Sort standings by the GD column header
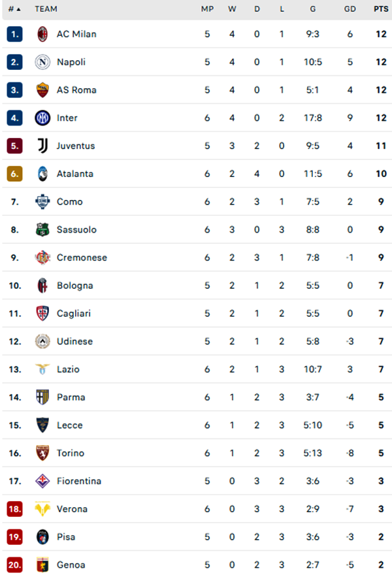This screenshot has width=392, height=575. tap(348, 9)
